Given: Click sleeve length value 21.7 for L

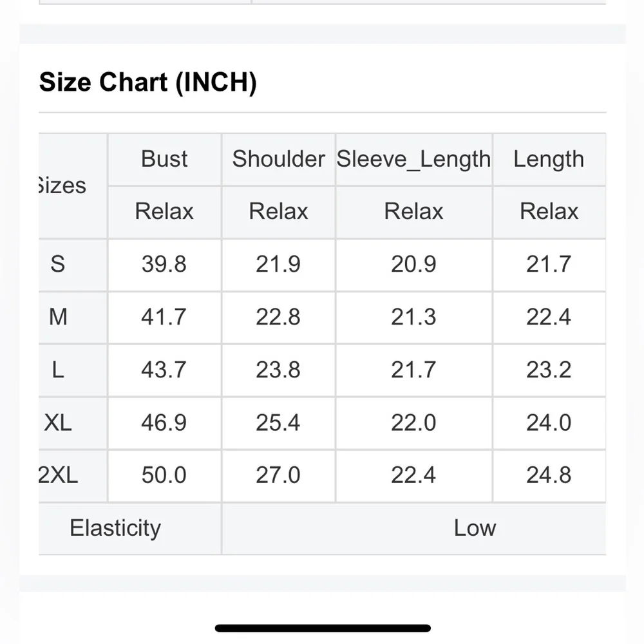Looking at the screenshot, I should click(x=413, y=370).
